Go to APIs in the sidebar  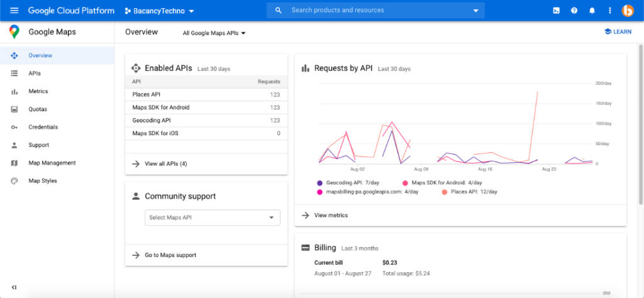coord(57,74)
